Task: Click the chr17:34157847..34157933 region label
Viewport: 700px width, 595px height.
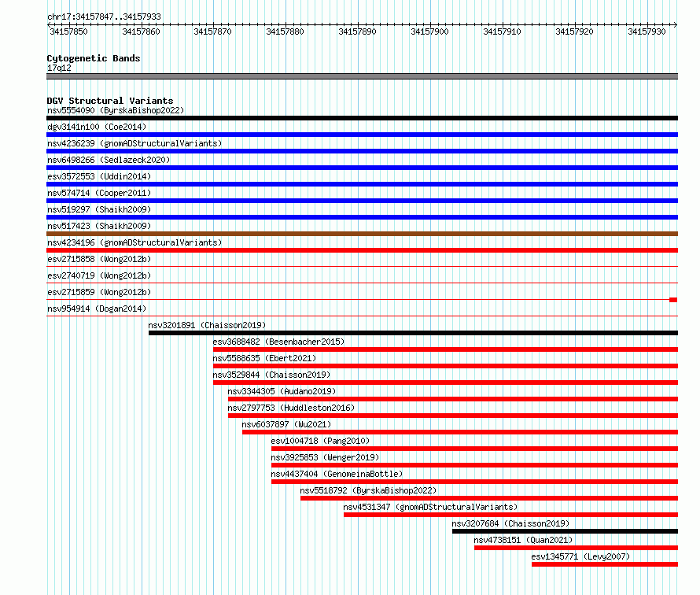Action: click(104, 17)
